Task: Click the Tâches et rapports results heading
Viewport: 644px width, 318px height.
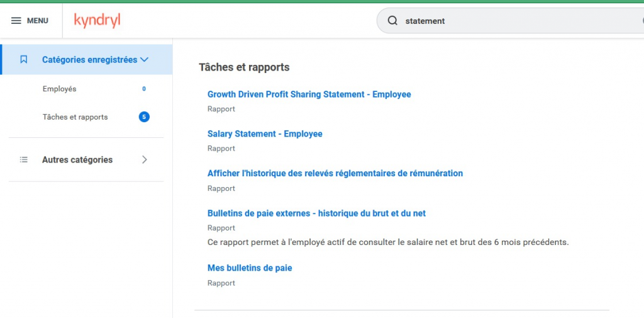Action: pos(245,67)
